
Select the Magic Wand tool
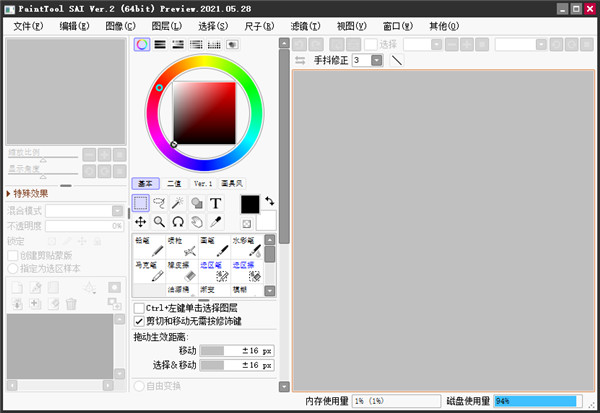click(178, 203)
